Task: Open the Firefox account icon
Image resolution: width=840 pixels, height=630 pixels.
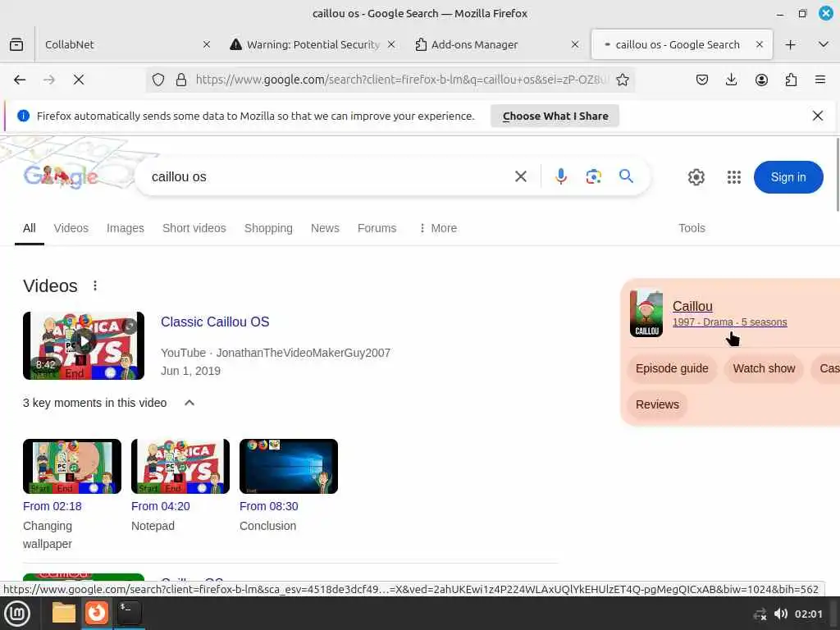Action: [x=761, y=80]
